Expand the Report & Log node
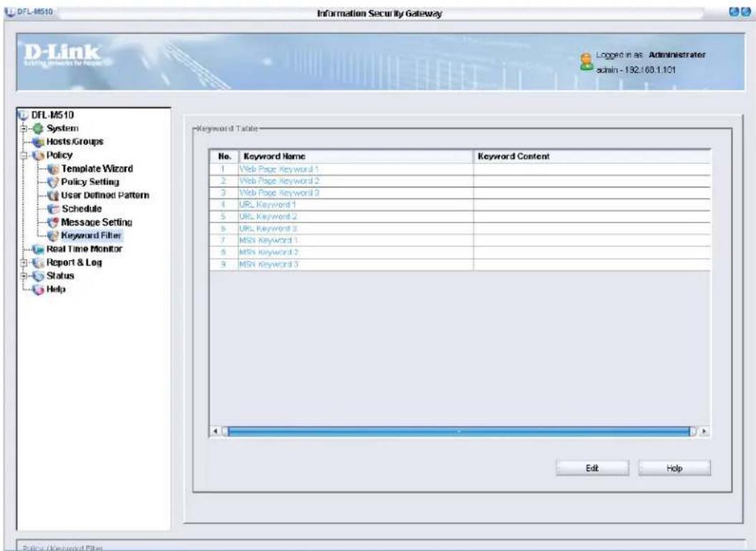The image size is (756, 551). tap(24, 263)
